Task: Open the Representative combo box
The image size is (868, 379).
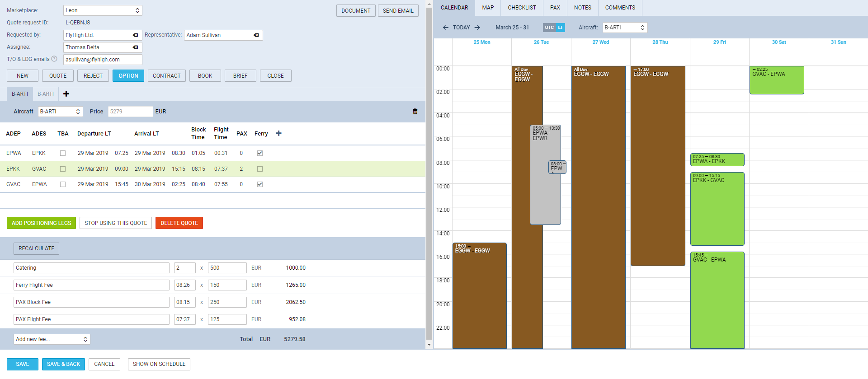Action: 223,35
